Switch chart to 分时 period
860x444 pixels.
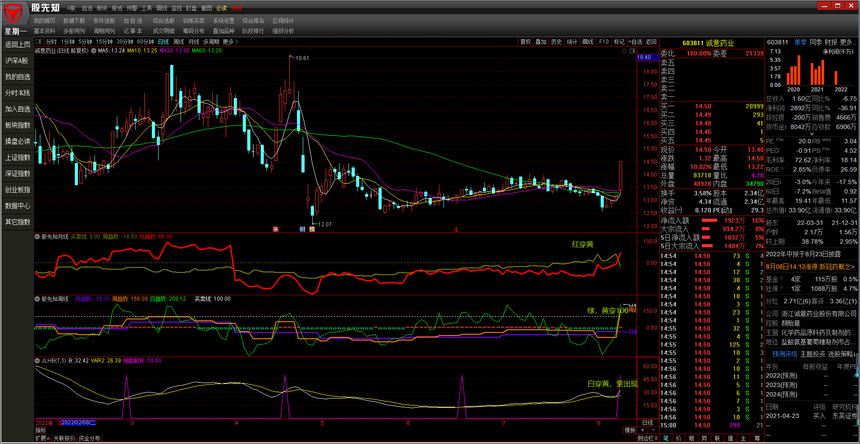pos(51,42)
